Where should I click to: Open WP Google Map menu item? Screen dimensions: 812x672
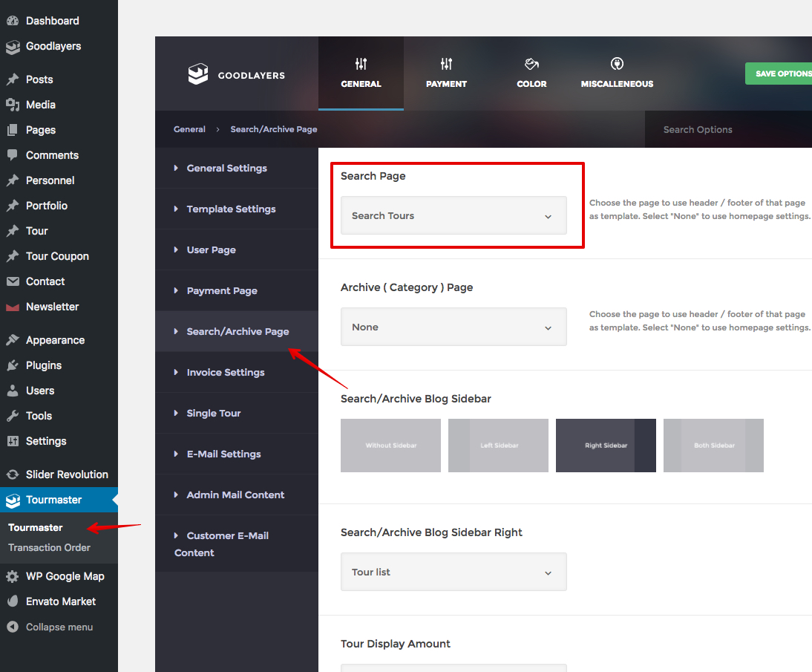65,576
